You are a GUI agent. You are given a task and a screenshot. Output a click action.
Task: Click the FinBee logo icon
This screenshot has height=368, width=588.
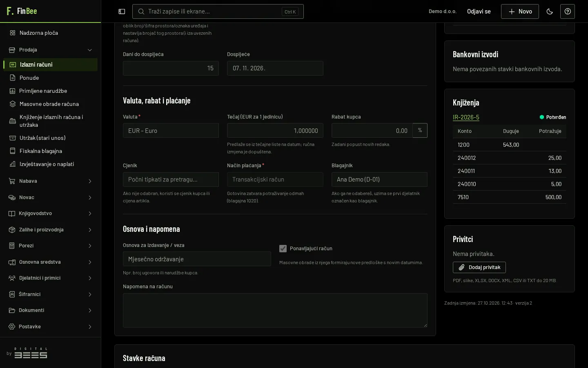[x=10, y=11]
